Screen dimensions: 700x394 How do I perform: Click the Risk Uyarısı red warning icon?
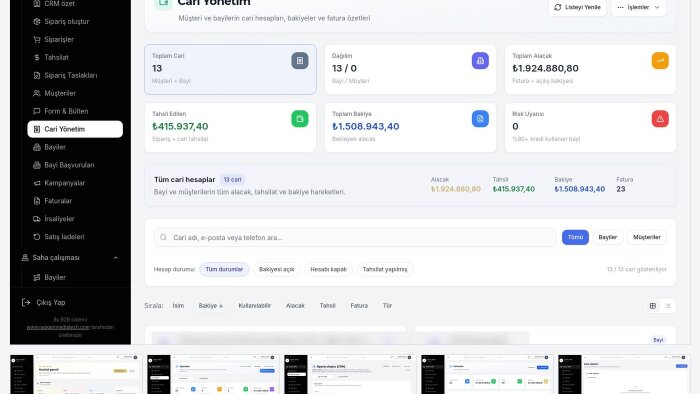660,119
